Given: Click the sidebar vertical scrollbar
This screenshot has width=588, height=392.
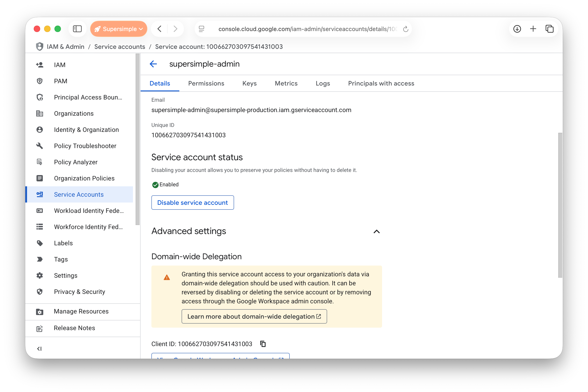Looking at the screenshot, I should [137, 140].
